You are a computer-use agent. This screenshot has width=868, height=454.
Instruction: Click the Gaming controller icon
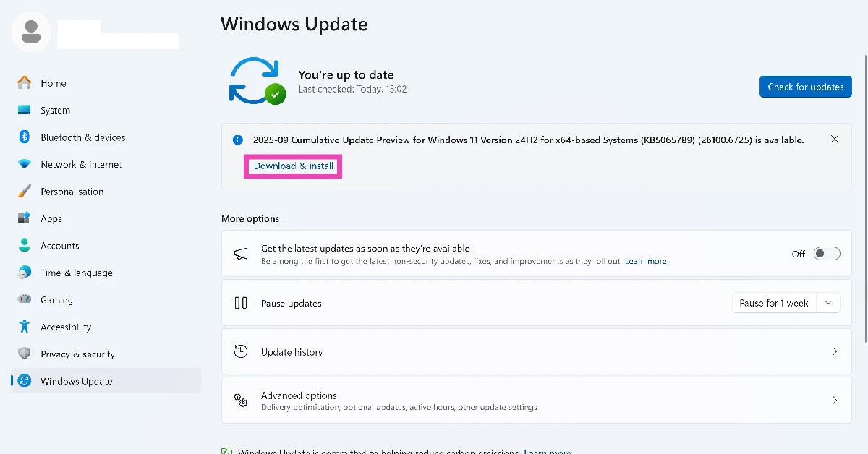pyautogui.click(x=25, y=300)
